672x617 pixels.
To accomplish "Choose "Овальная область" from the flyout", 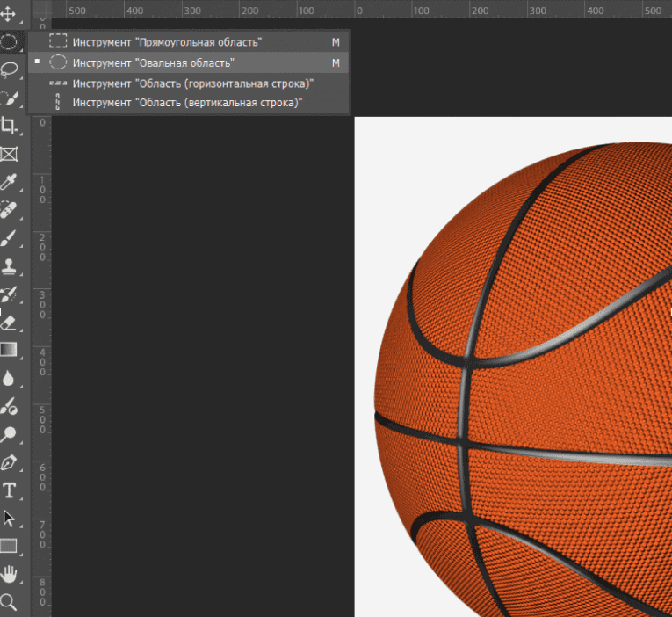I will pyautogui.click(x=153, y=63).
